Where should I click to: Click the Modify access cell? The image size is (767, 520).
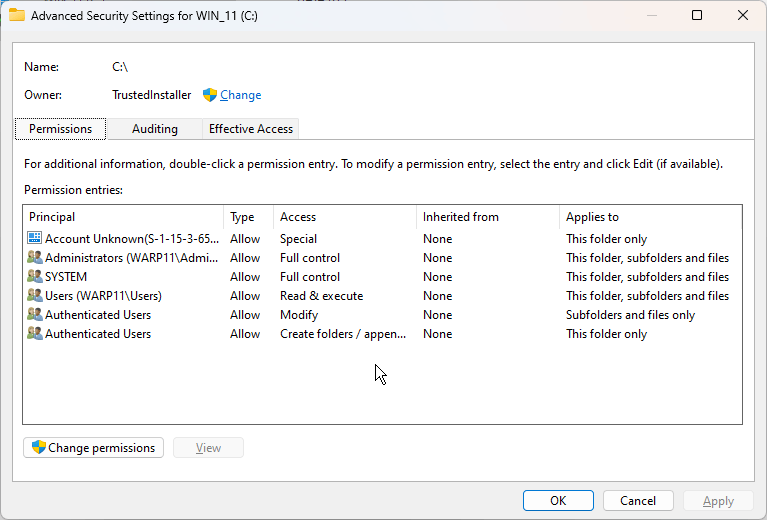click(x=299, y=315)
